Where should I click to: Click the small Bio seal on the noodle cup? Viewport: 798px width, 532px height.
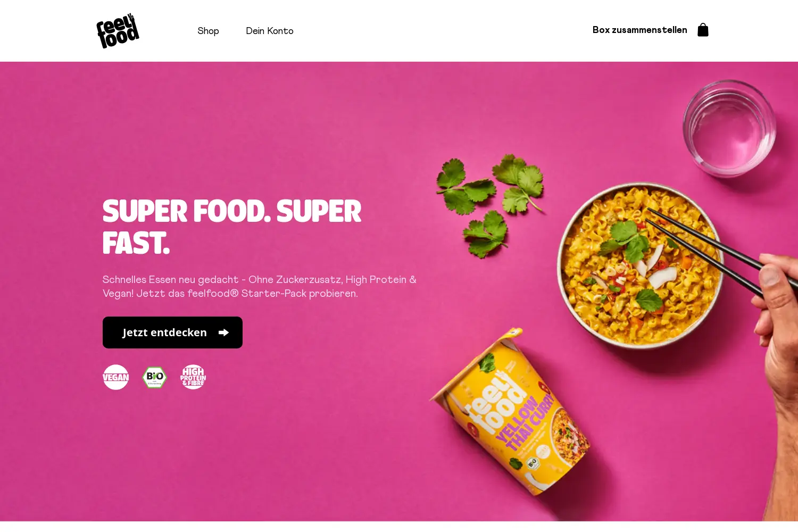[533, 463]
